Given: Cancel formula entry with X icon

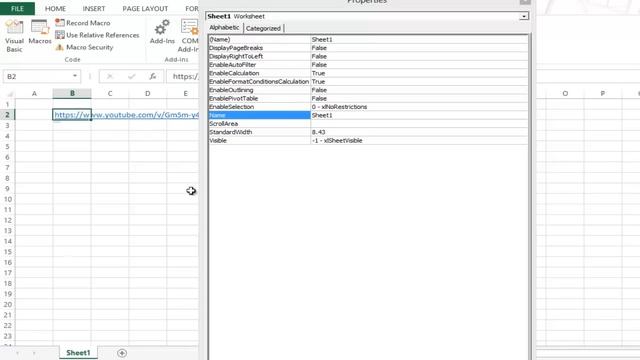Looking at the screenshot, I should pos(109,76).
